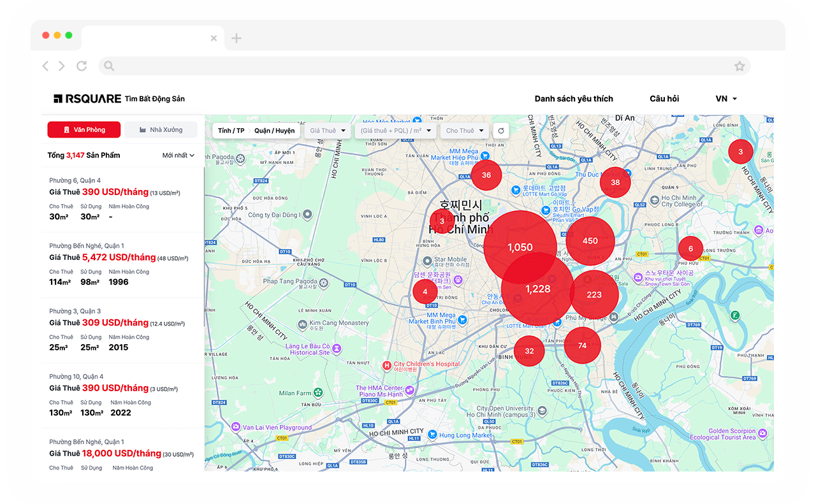Switch to Nhà Xưởng property type
The image size is (816, 504).
[161, 130]
